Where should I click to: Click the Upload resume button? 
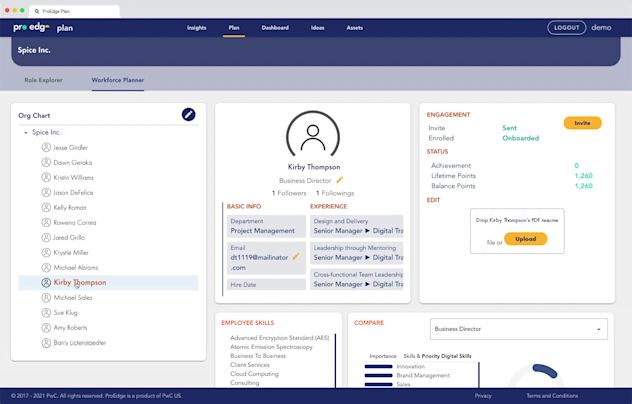526,239
